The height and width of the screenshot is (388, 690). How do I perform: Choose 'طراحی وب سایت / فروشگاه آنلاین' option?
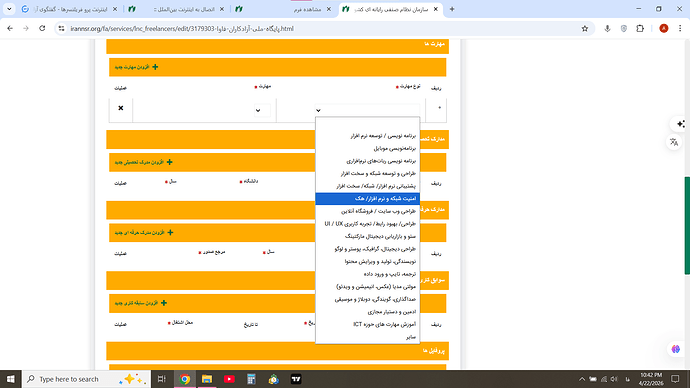(x=367, y=211)
